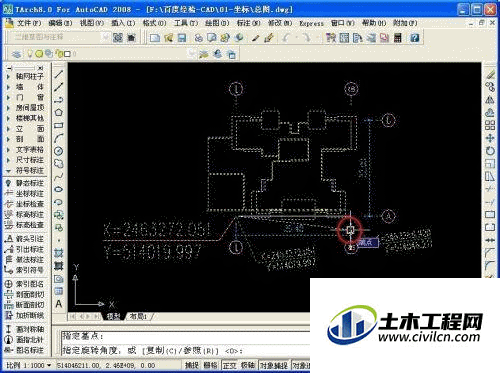Toggle 正交 ortho mode in status bar
The height and width of the screenshot is (373, 500).
click(229, 365)
